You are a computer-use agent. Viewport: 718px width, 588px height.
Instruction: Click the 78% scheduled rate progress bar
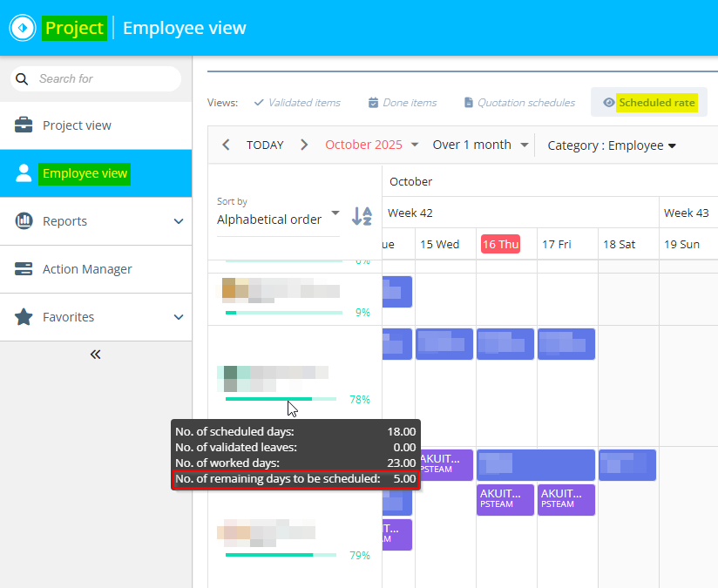click(x=280, y=399)
